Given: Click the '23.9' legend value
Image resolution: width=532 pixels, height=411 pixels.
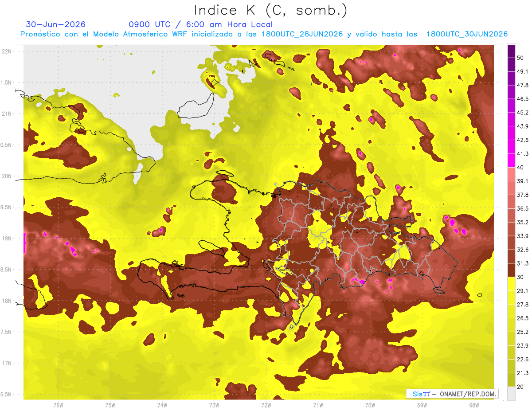Looking at the screenshot, I should pos(523,346).
